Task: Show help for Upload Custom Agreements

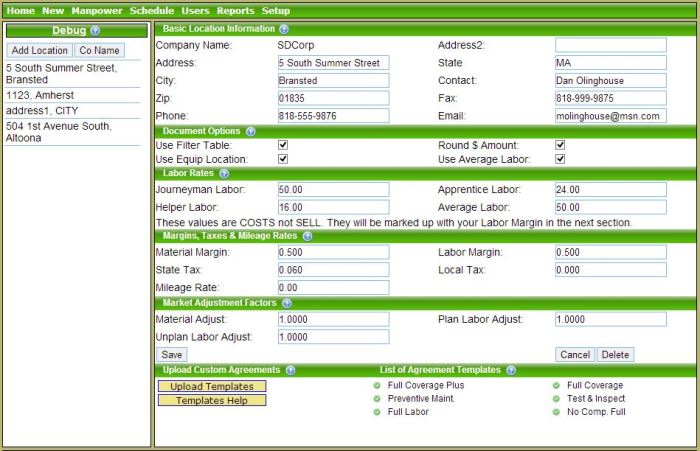Action: [x=291, y=370]
